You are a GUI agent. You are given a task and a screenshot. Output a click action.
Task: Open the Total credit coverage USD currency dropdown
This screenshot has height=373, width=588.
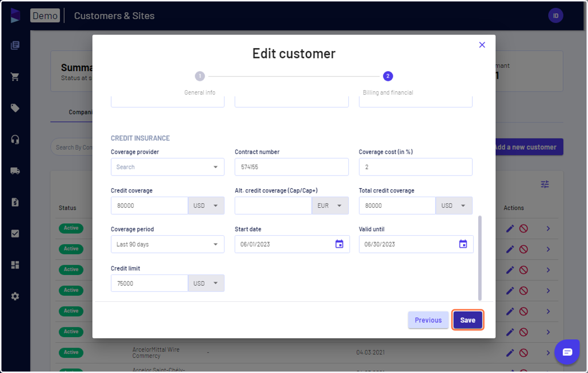click(454, 206)
